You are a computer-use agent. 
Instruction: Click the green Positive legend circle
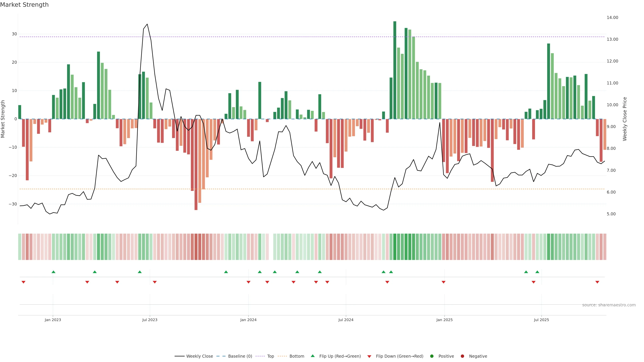click(x=432, y=356)
